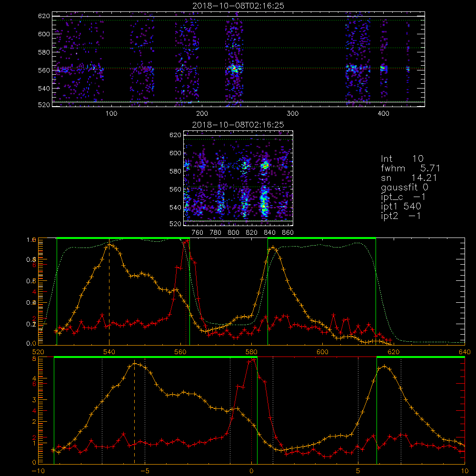
Task: Click the red curve peak near 562 in third plot
Action: (x=187, y=241)
